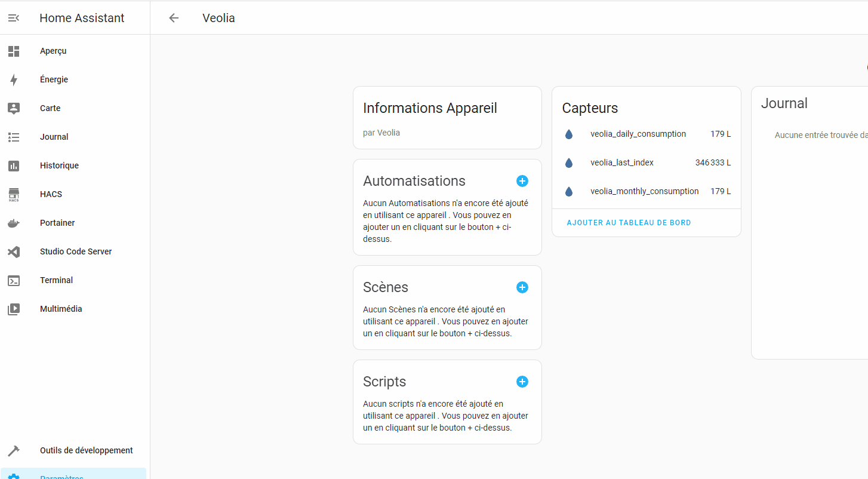Click the Terminal console icon
The image size is (868, 479).
coord(14,281)
